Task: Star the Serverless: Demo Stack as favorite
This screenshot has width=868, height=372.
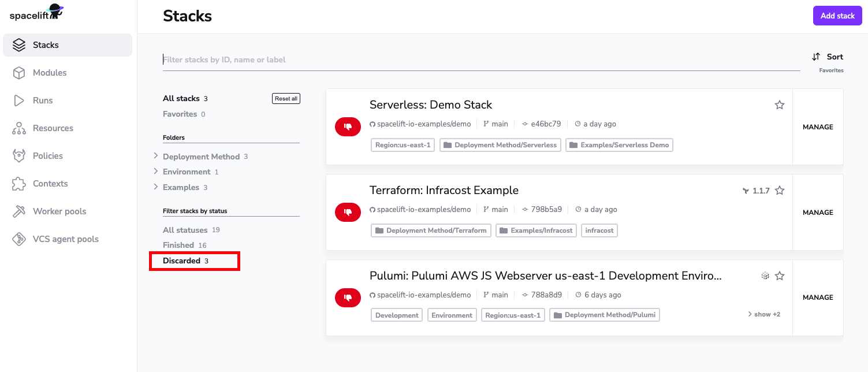Action: tap(780, 105)
